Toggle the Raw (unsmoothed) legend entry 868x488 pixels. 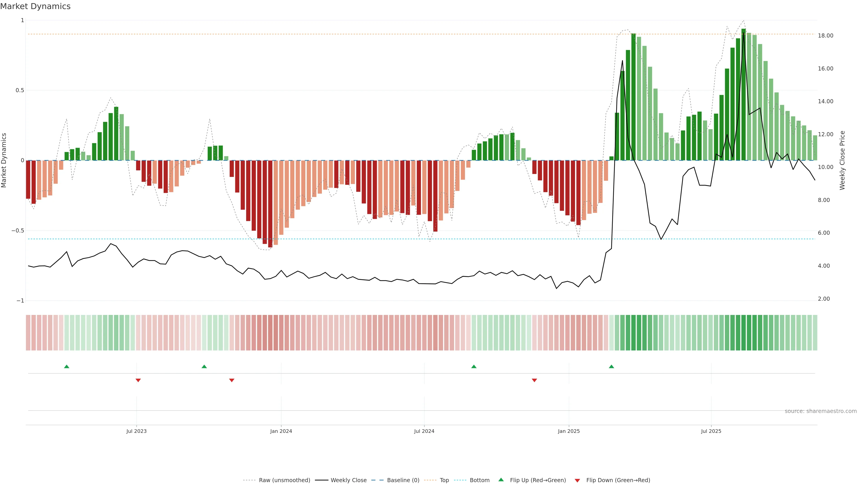pos(284,480)
